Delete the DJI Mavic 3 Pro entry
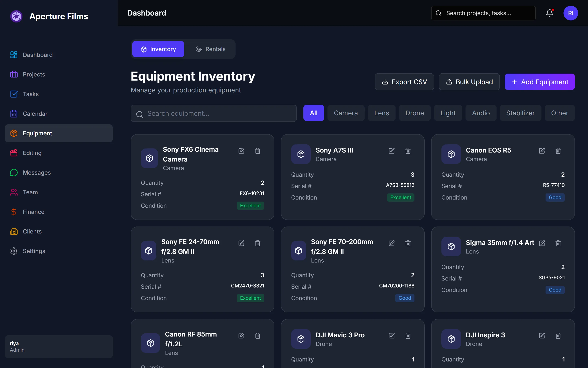The height and width of the screenshot is (368, 588). (408, 336)
